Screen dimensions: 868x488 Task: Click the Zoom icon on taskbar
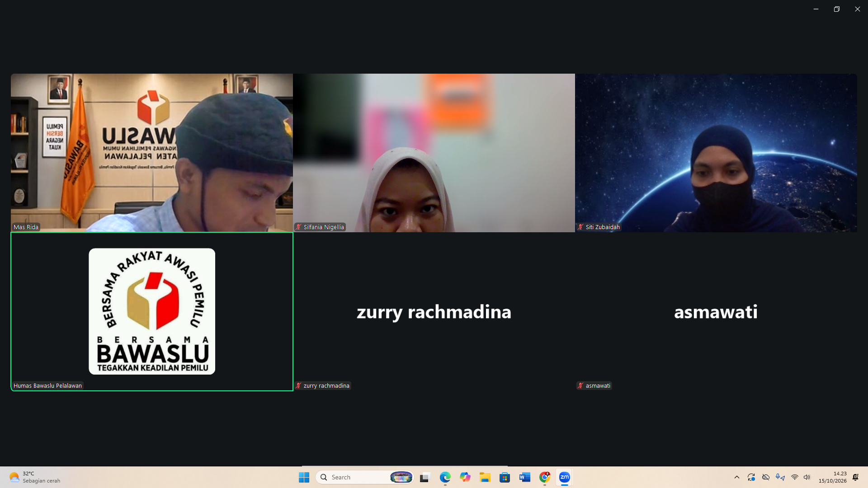point(565,477)
